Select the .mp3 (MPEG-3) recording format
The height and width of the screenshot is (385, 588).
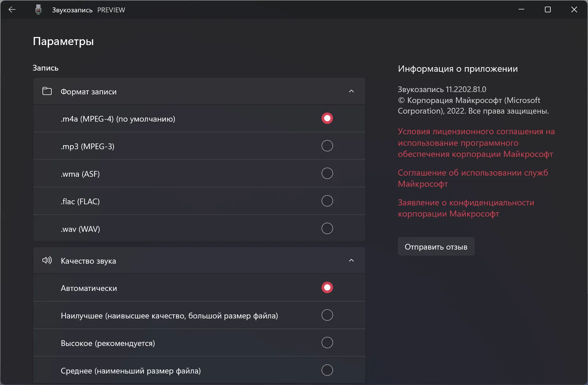(327, 146)
